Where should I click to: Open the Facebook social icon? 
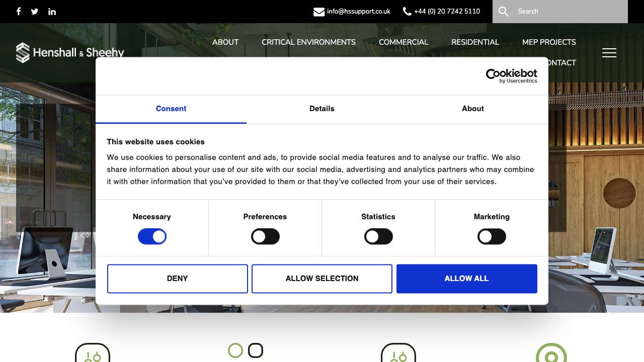point(19,11)
